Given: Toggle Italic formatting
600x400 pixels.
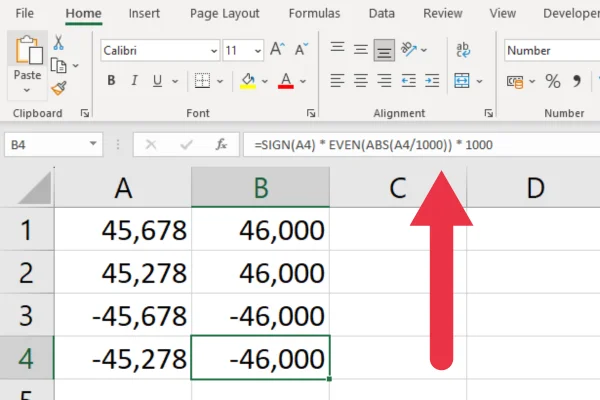Looking at the screenshot, I should pyautogui.click(x=134, y=81).
